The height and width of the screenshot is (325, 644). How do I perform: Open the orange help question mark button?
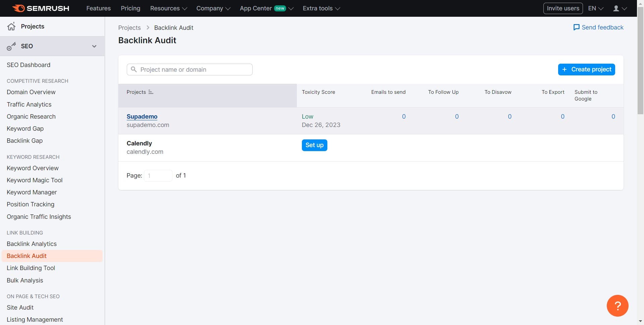tap(617, 306)
